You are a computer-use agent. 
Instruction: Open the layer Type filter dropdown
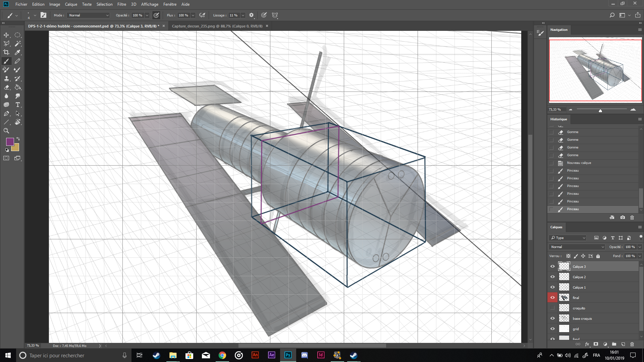coord(568,238)
